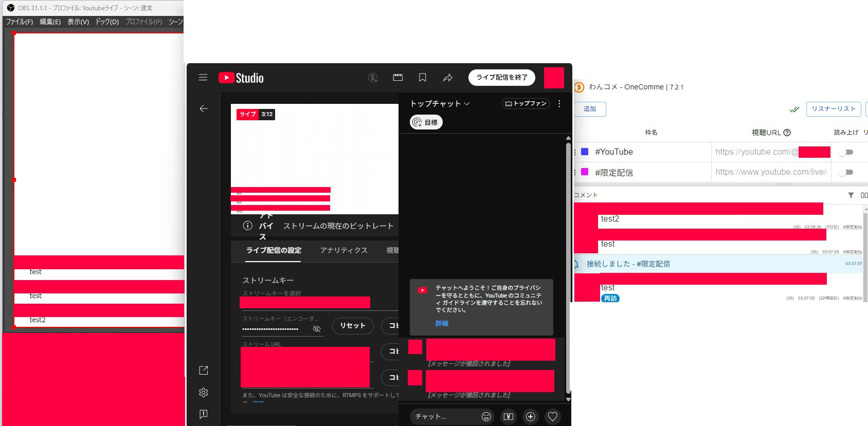
Task: Switch to the アナリティクス tab
Action: [344, 250]
